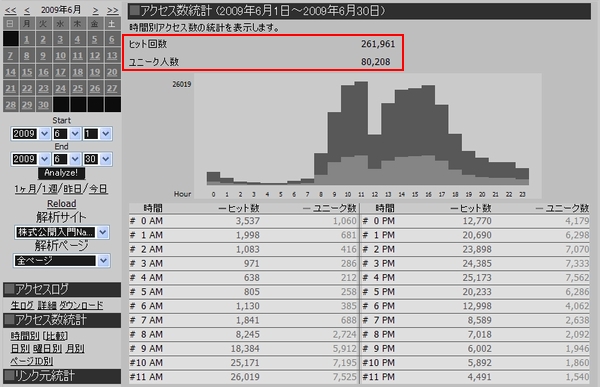Viewport: 600px width, 387px height.
Task: Open the End day dropdown
Action: click(x=98, y=159)
